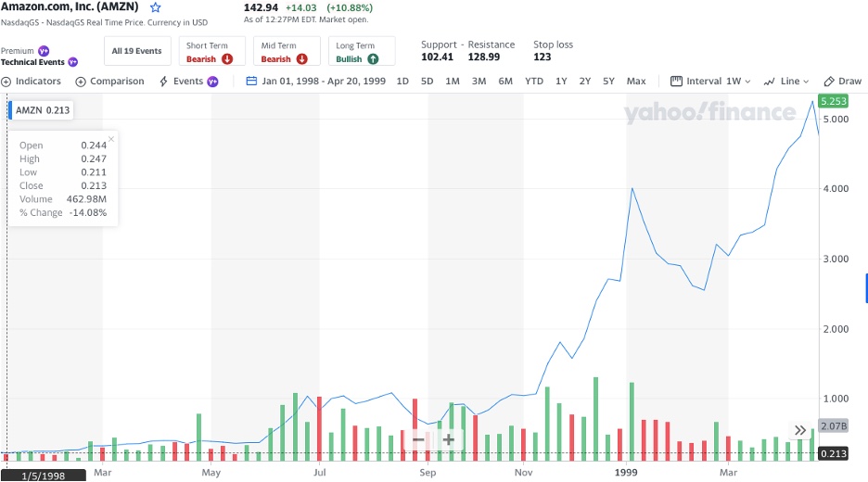The height and width of the screenshot is (482, 868).
Task: Click the AMZN 0.213 series legend
Action: [x=42, y=110]
